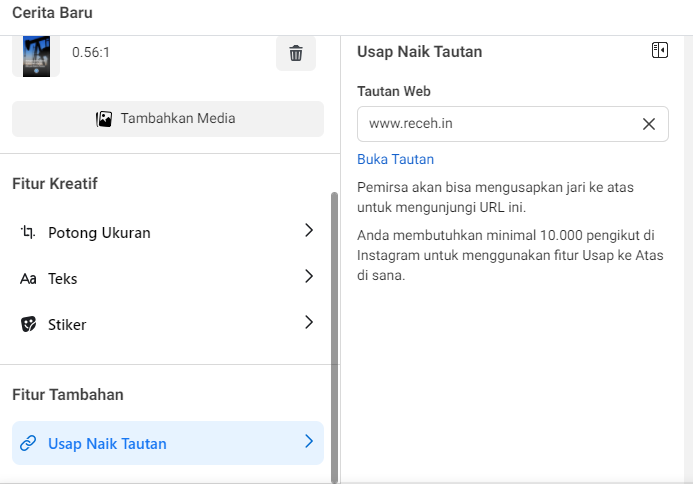Open the Buka Tautan link

click(396, 159)
